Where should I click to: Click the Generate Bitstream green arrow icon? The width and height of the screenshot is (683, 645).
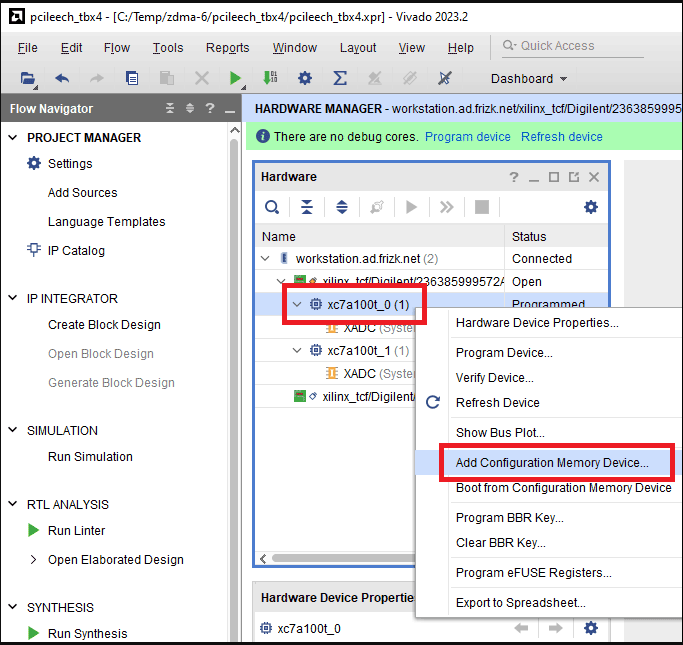coord(270,78)
